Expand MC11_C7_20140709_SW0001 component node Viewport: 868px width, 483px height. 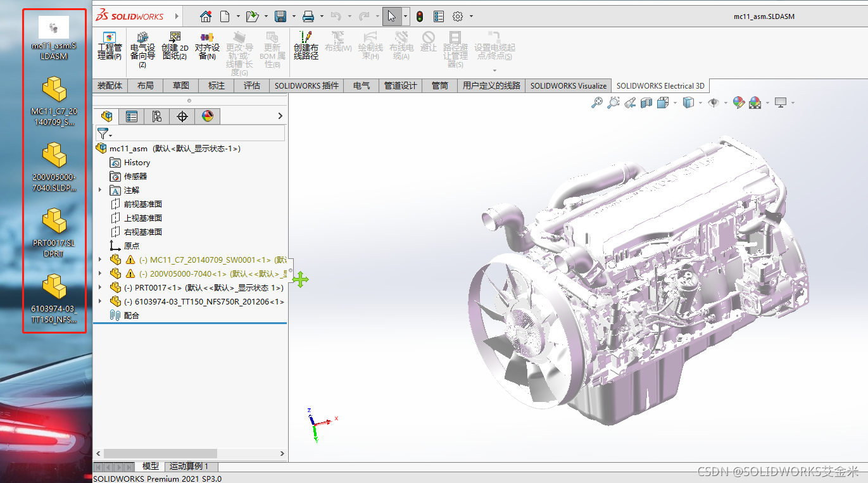click(x=100, y=260)
